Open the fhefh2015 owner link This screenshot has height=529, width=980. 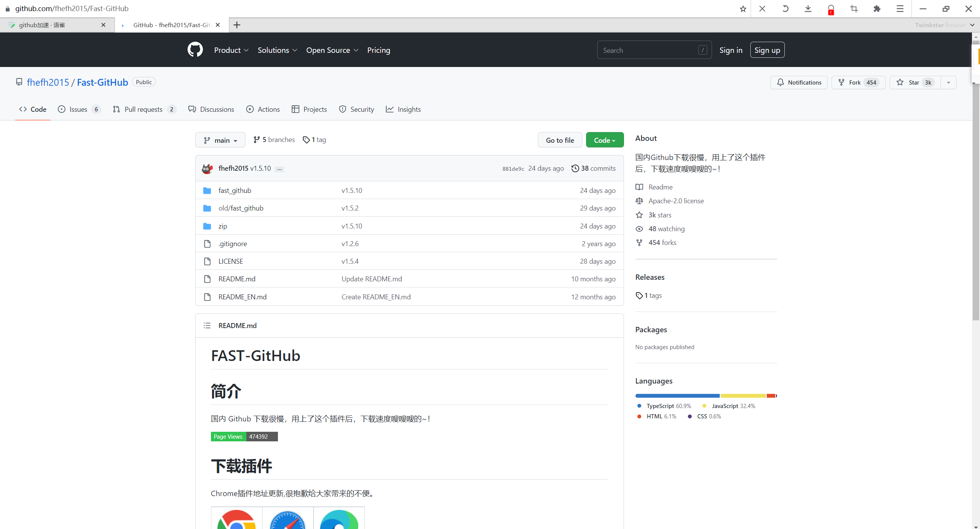[48, 82]
